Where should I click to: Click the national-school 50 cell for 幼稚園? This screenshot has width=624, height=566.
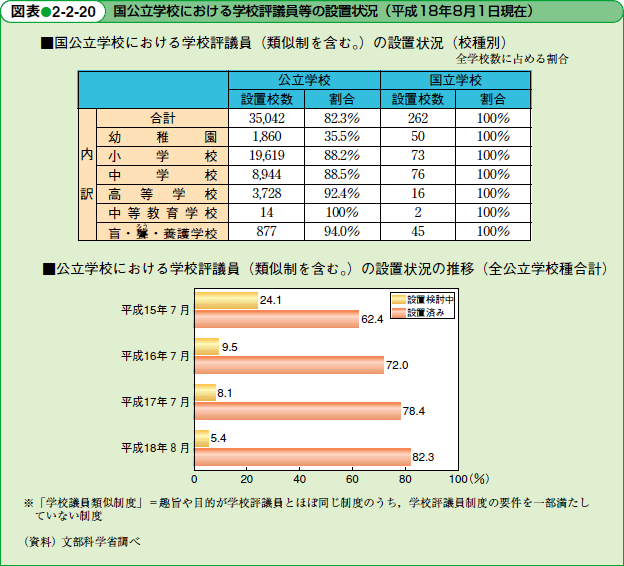point(418,137)
